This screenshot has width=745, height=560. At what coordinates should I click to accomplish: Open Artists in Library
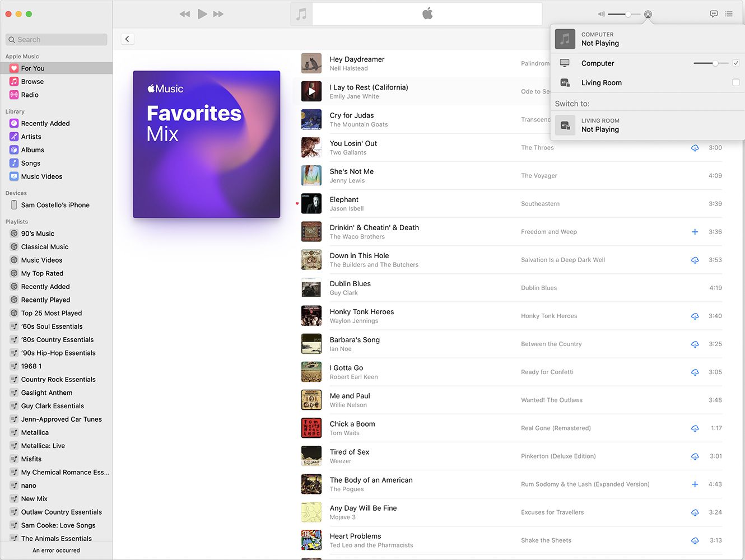tap(56, 137)
